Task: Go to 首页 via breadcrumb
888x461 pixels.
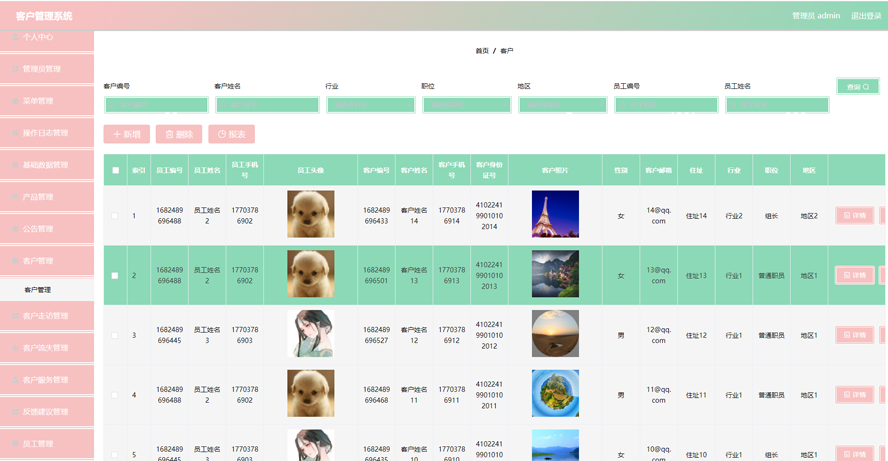Action: click(482, 51)
